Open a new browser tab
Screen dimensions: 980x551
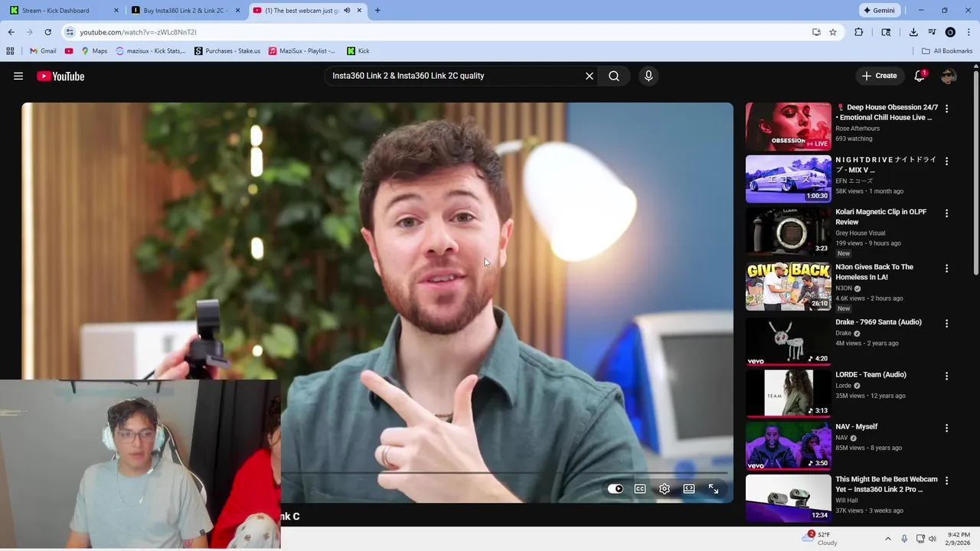(x=377, y=11)
